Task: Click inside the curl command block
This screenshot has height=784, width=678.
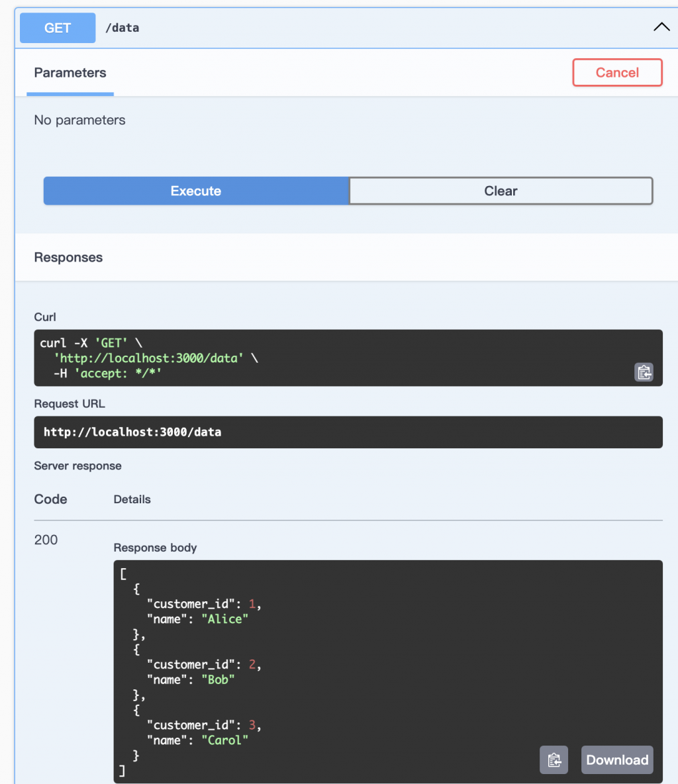Action: point(331,358)
